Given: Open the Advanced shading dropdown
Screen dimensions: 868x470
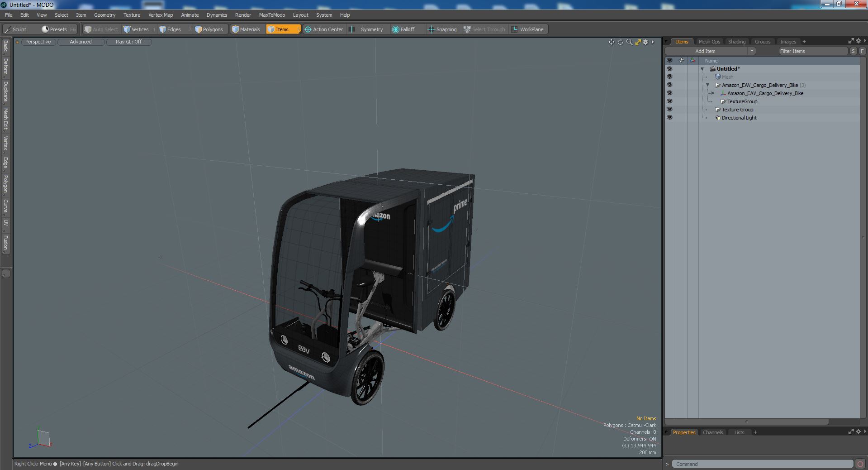Looking at the screenshot, I should pos(81,42).
